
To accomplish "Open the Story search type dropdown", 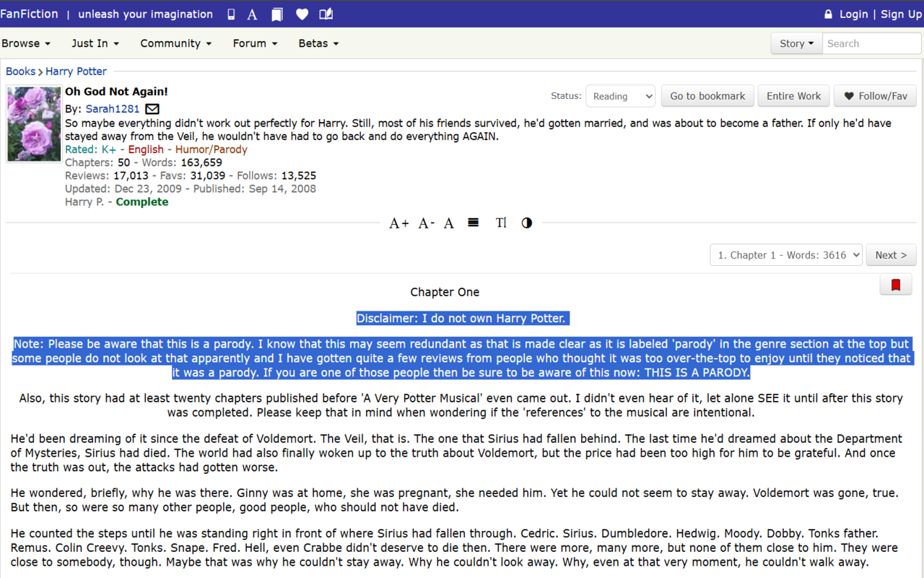I will click(x=796, y=43).
